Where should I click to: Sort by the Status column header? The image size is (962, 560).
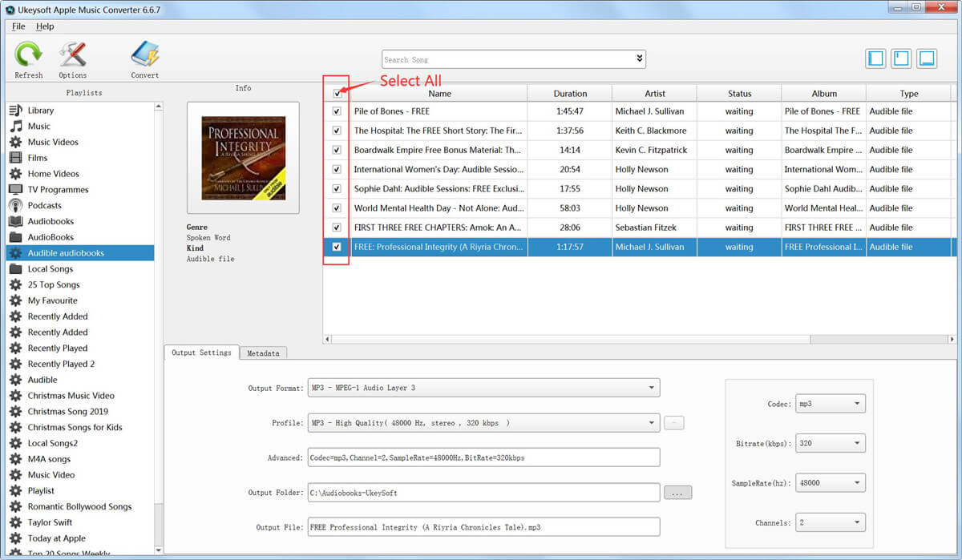[739, 94]
